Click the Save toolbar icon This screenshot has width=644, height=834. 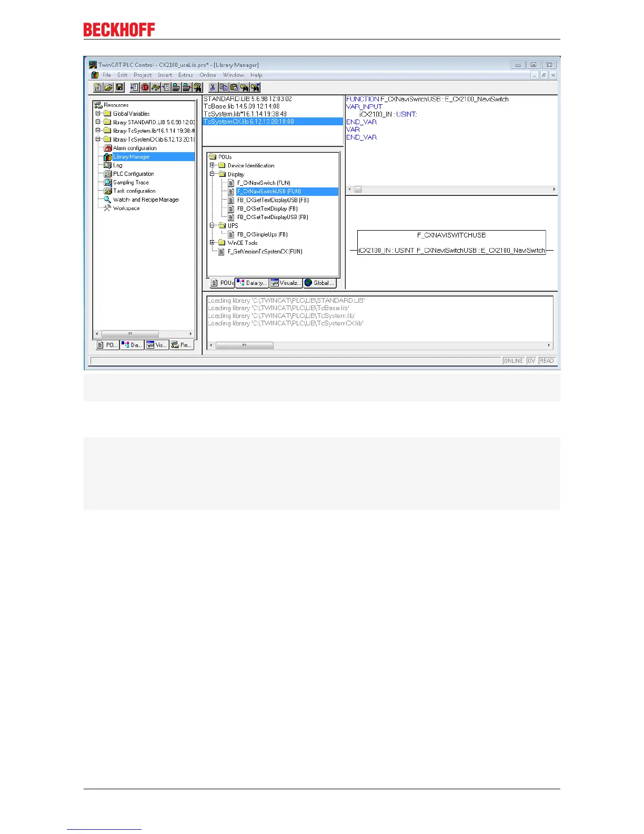pos(119,87)
